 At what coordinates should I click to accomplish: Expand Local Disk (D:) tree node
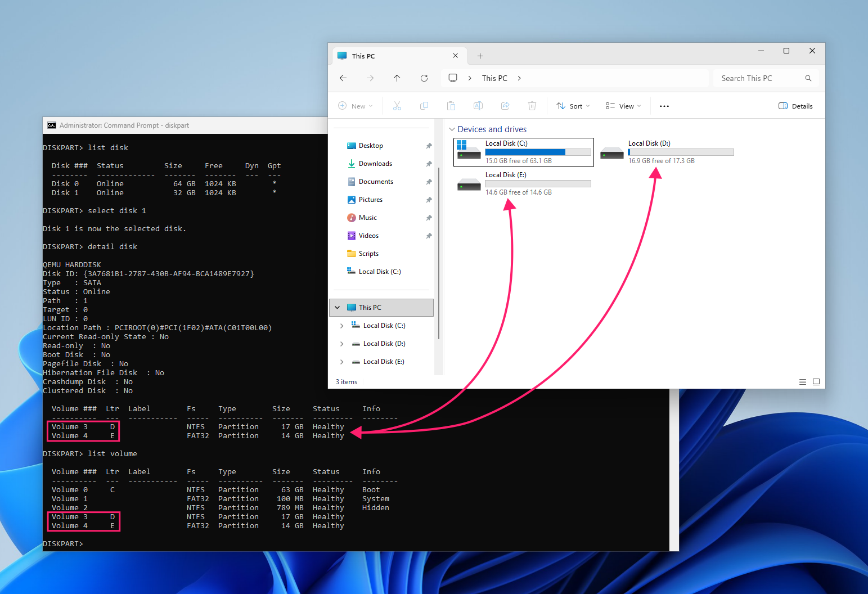341,344
